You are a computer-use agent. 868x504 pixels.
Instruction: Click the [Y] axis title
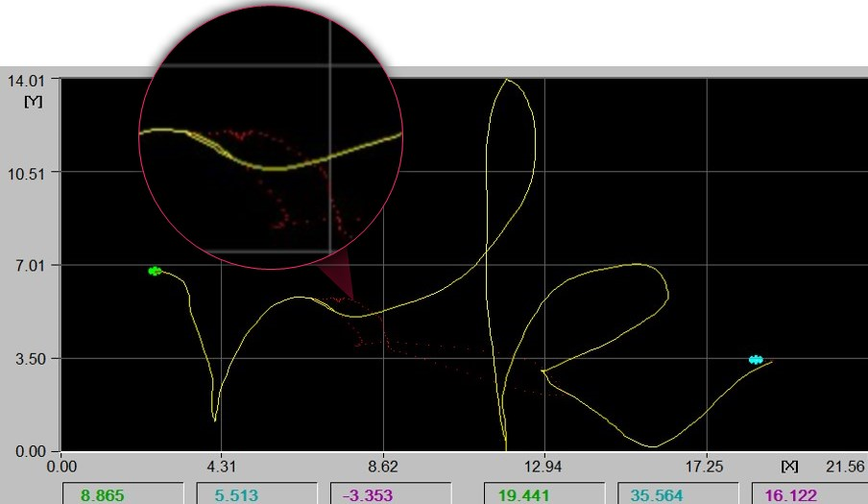click(x=34, y=101)
